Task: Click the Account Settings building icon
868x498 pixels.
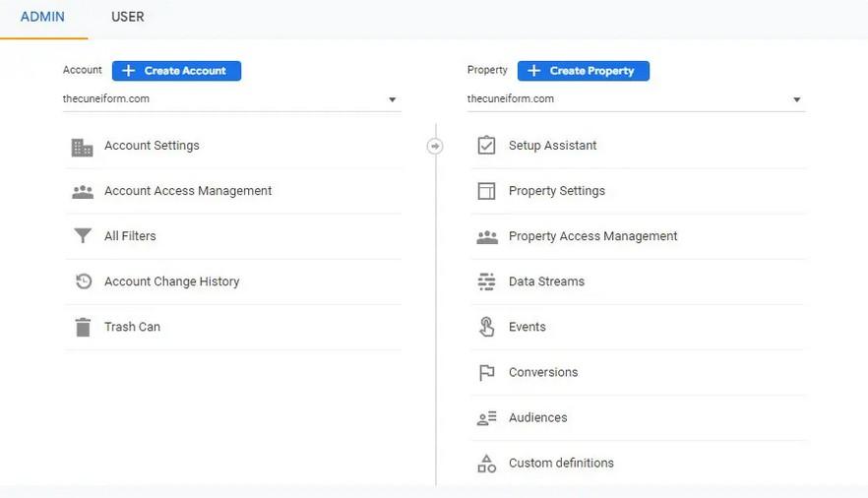Action: [83, 148]
